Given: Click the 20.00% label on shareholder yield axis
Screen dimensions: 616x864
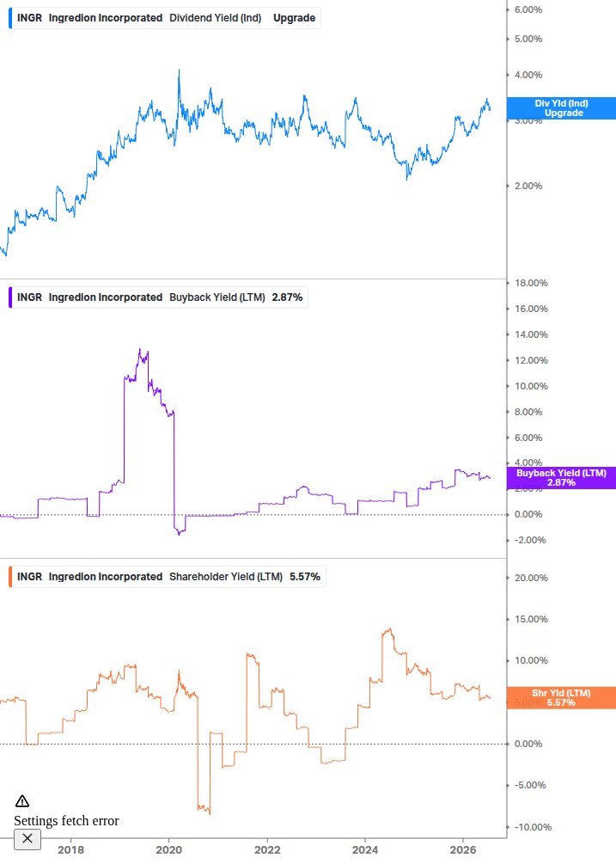Looking at the screenshot, I should tap(531, 578).
